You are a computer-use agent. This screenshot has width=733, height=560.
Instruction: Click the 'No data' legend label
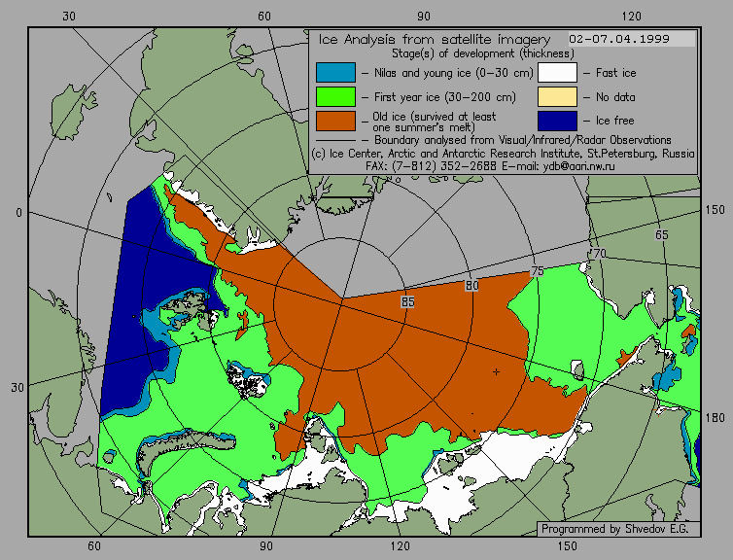point(615,97)
